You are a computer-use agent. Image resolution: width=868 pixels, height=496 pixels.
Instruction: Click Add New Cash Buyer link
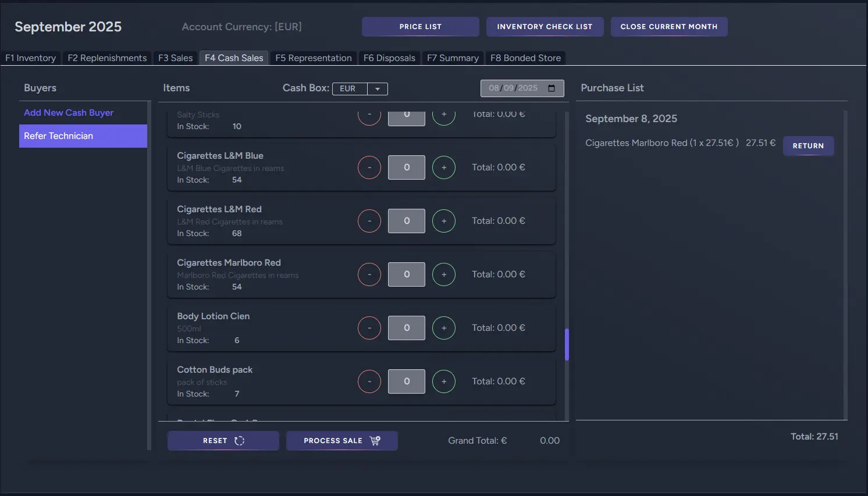[x=69, y=113]
